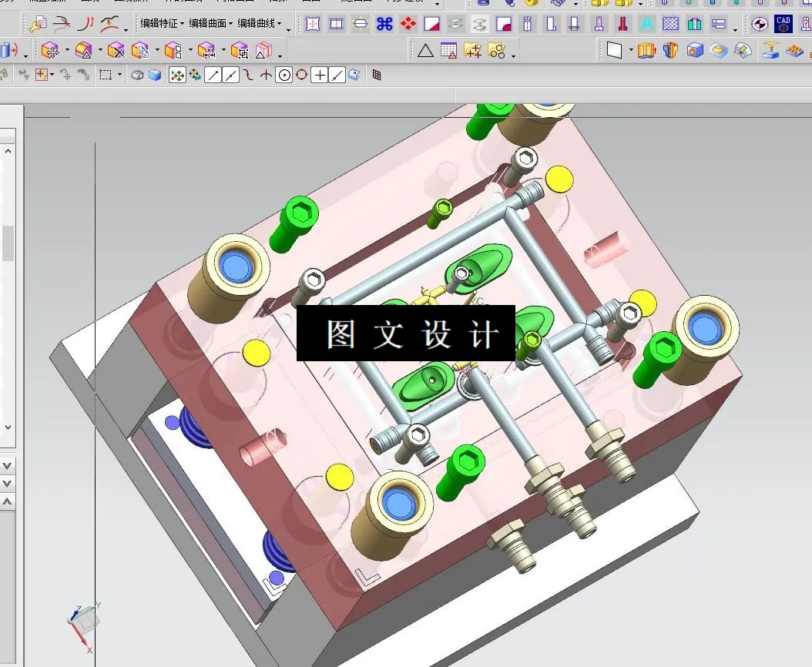This screenshot has height=667, width=812.
Task: Click the coordinate axes at bottom left
Action: coord(85,624)
